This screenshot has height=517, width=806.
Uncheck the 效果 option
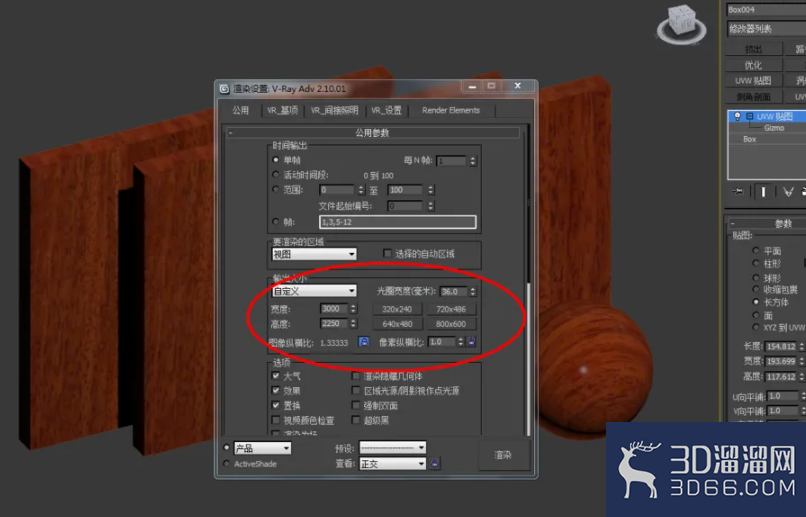point(276,391)
